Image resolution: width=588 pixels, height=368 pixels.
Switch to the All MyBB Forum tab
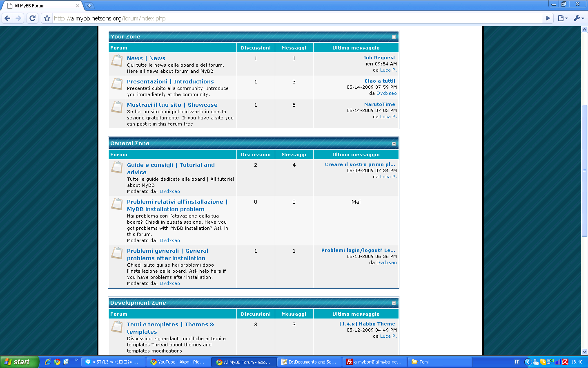(41, 6)
